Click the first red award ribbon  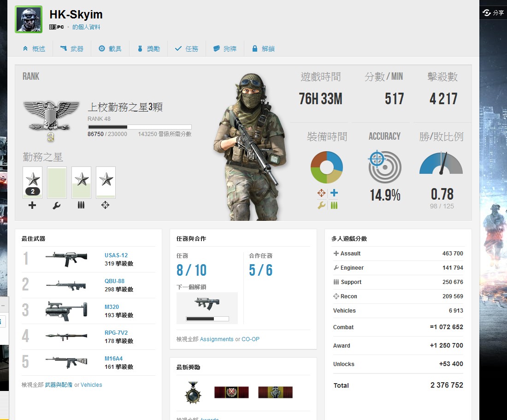pyautogui.click(x=231, y=392)
